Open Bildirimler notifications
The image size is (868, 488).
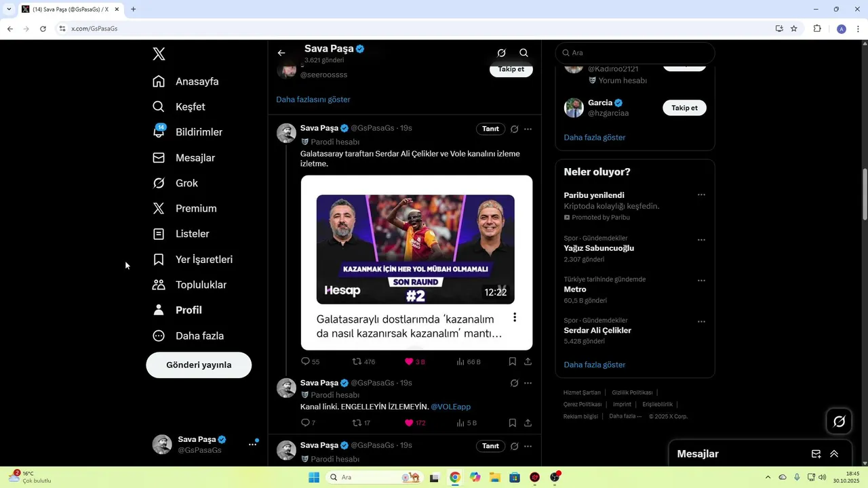tap(188, 132)
